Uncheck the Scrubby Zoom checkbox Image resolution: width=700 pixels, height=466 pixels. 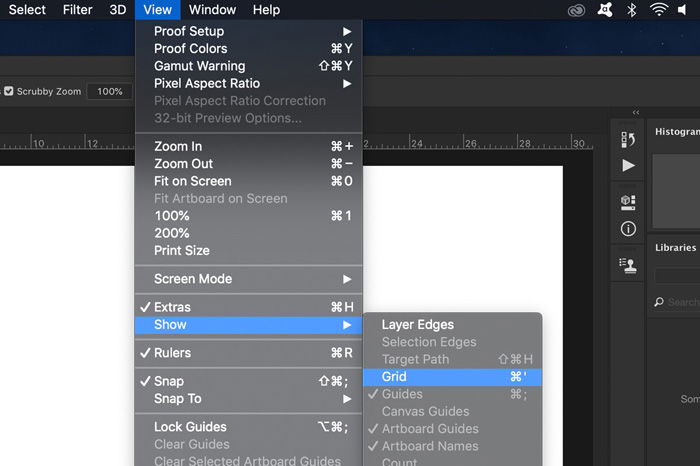coord(9,91)
